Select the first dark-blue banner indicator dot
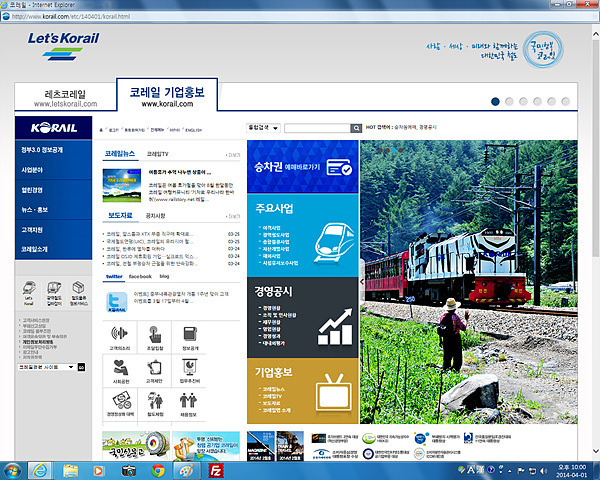 click(495, 101)
